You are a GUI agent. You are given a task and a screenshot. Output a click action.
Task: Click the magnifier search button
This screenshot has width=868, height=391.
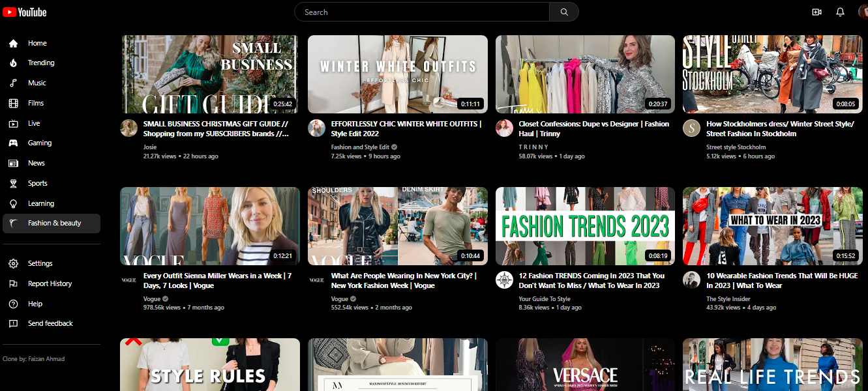(x=564, y=12)
